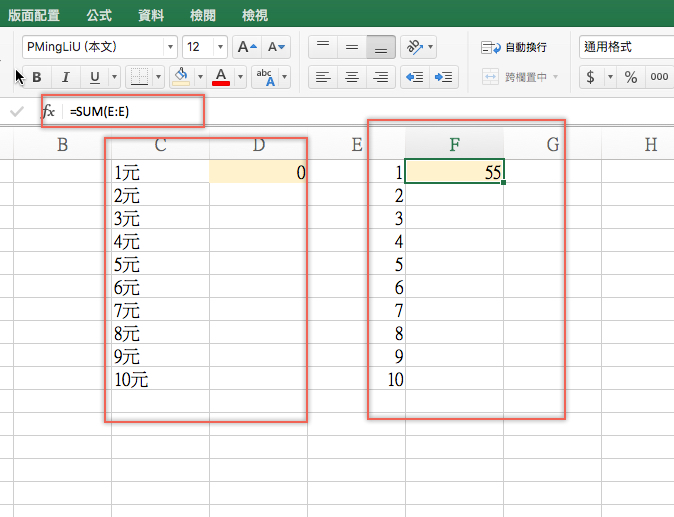Apply the red font color swatch
Screen dimensions: 674x517
(x=221, y=77)
